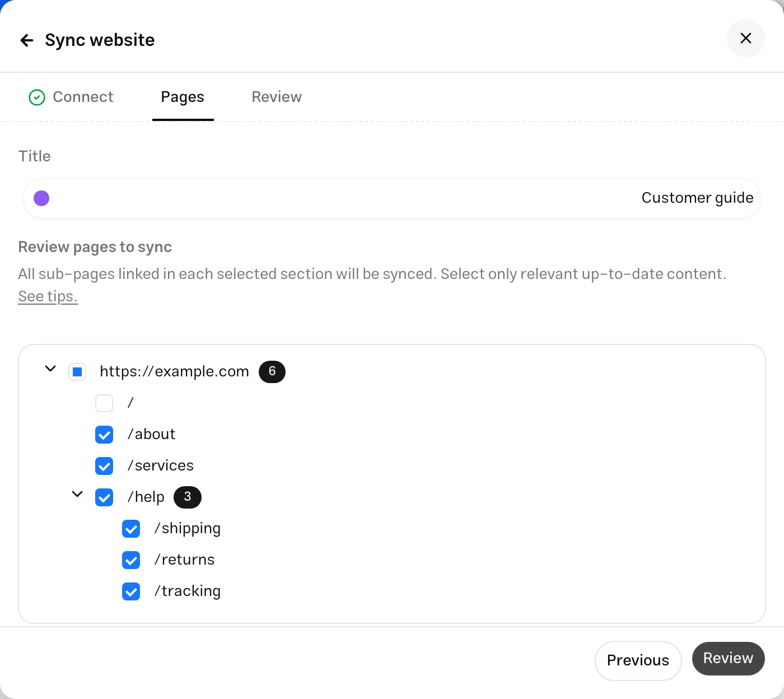Click the /shipping label text

click(188, 528)
